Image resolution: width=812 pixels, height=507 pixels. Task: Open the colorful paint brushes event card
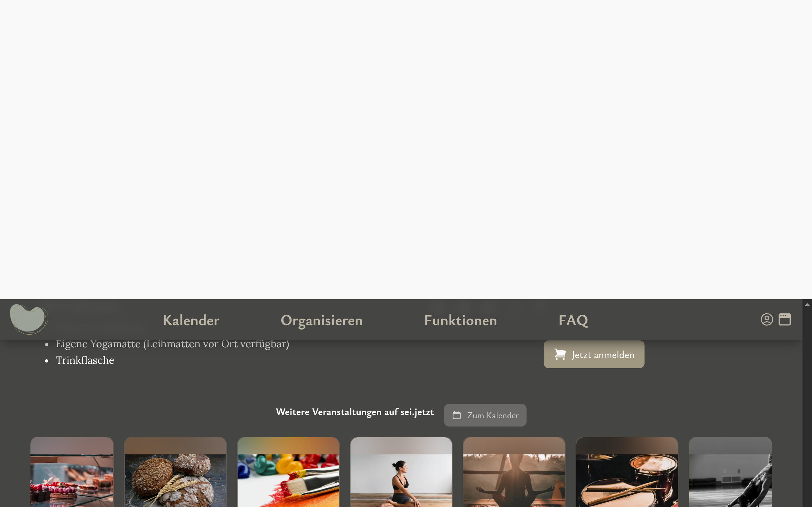[288, 472]
